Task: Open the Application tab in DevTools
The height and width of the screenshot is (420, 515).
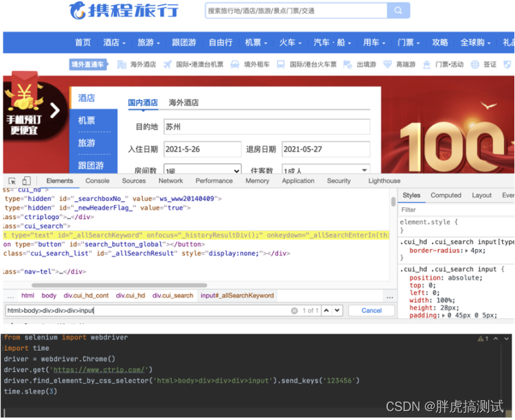Action: pyautogui.click(x=298, y=181)
